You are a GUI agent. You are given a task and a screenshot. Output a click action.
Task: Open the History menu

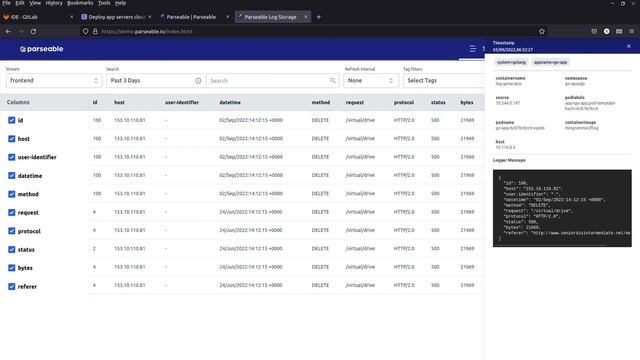(54, 3)
